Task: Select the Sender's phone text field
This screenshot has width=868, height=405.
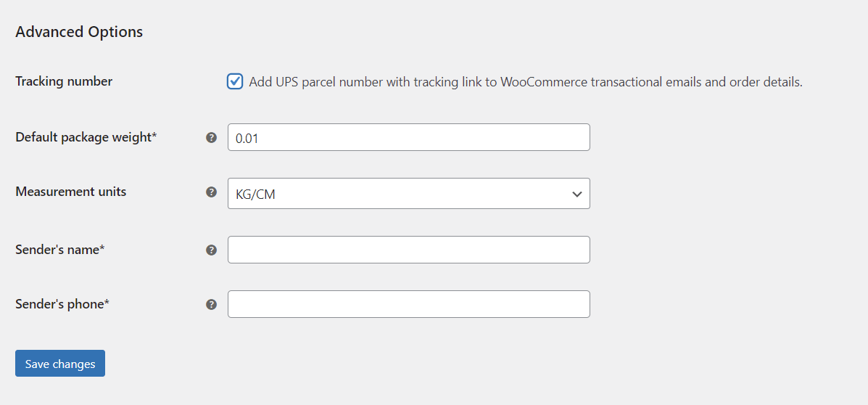Action: [x=408, y=304]
